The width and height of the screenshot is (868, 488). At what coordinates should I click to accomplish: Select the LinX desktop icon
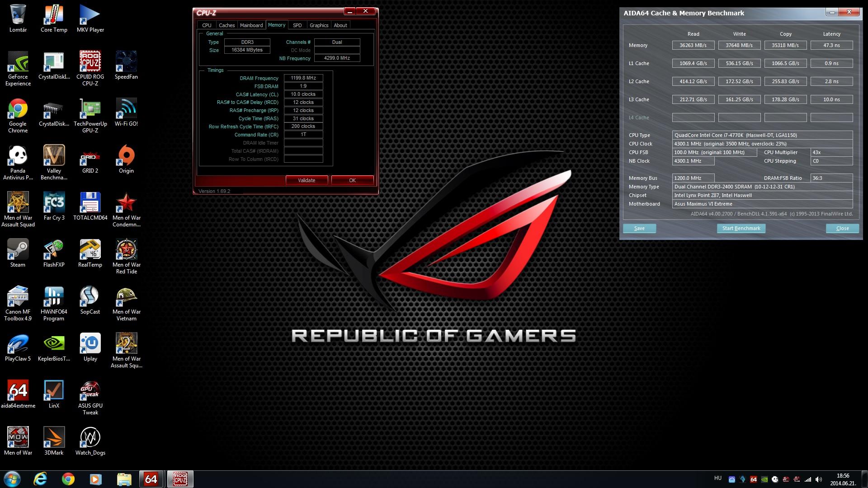[x=54, y=394]
